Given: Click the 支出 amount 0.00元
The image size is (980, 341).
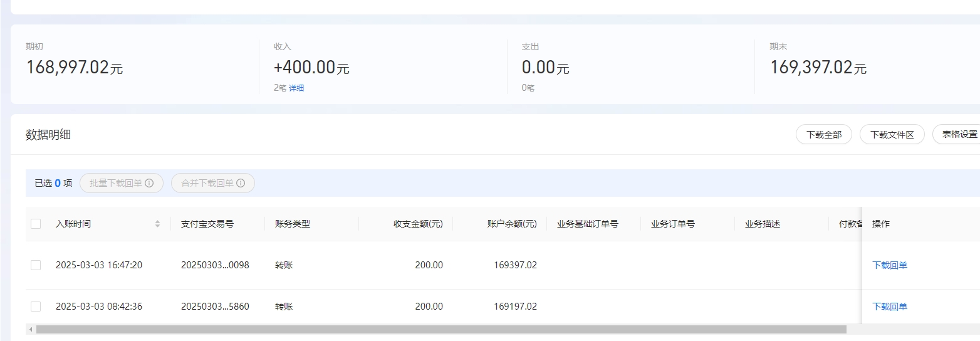Looking at the screenshot, I should 545,67.
